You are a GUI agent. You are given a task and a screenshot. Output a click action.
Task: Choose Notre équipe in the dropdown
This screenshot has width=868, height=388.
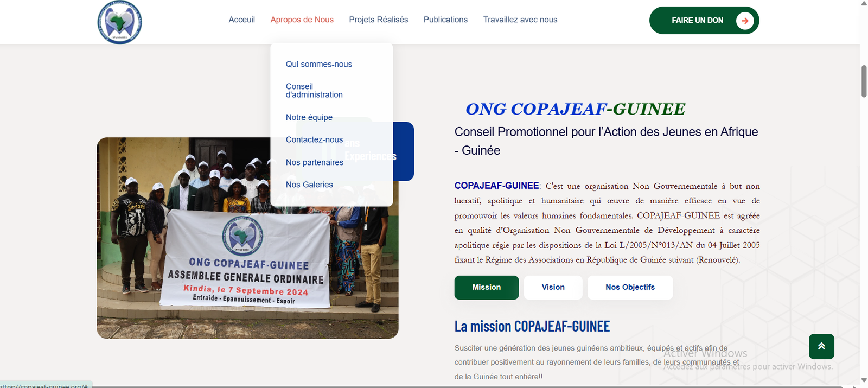309,117
